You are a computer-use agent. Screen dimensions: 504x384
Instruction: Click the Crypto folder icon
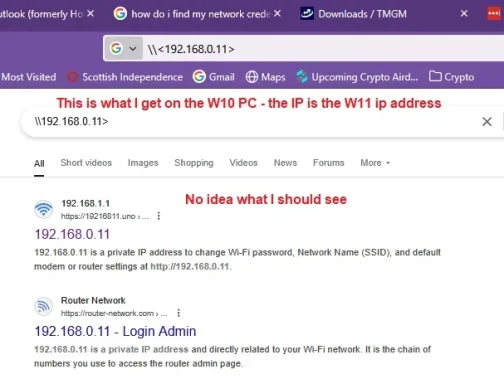click(x=435, y=76)
